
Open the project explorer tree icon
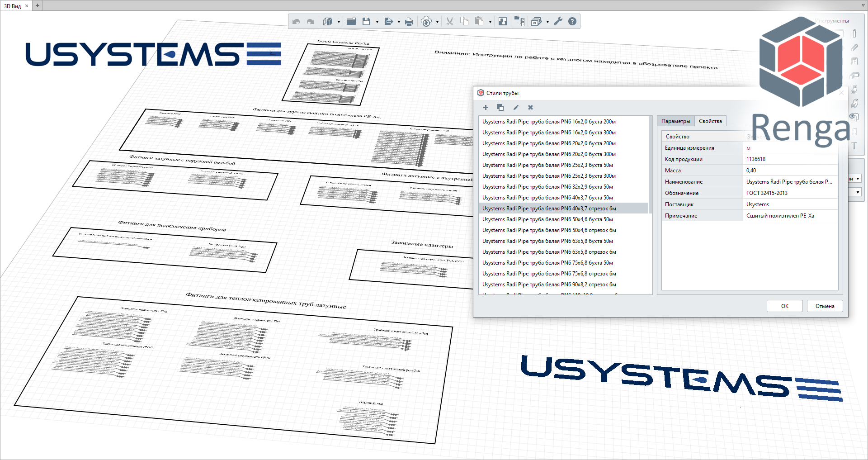(x=519, y=21)
